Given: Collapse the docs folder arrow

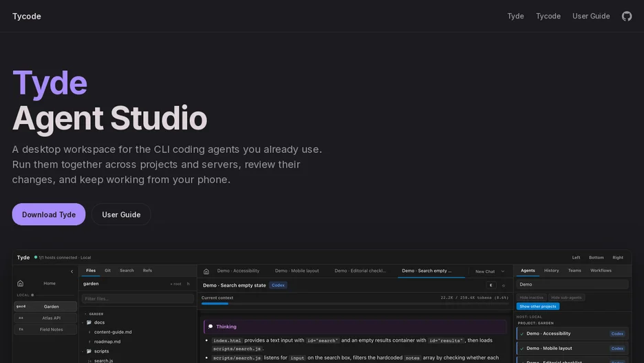Looking at the screenshot, I should pos(83,322).
